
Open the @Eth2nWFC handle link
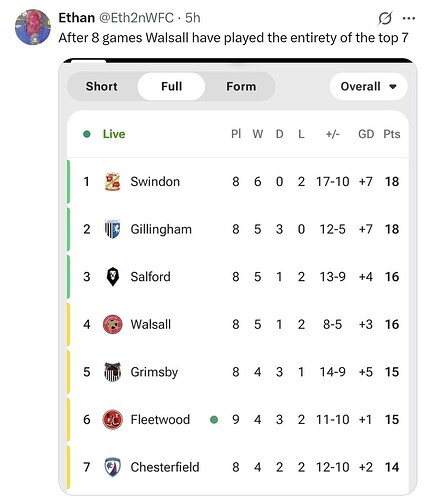136,18
